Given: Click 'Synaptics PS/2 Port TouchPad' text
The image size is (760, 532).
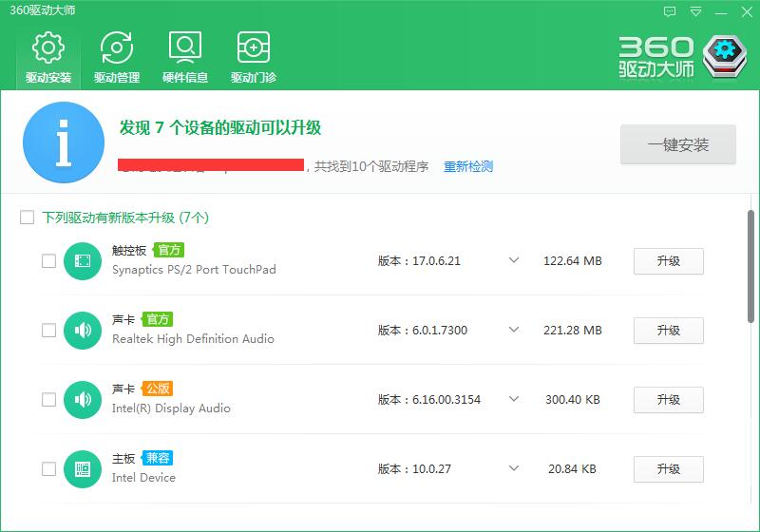Looking at the screenshot, I should tap(194, 270).
